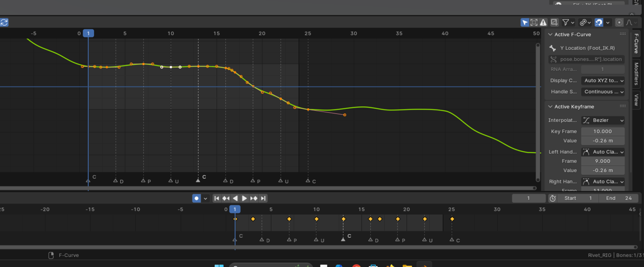
Task: Click the Start frame field
Action: [578, 198]
